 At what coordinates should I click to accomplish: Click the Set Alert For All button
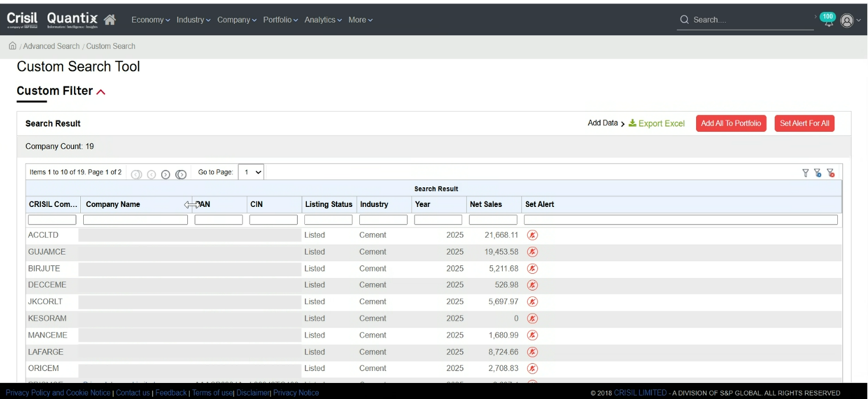click(804, 124)
